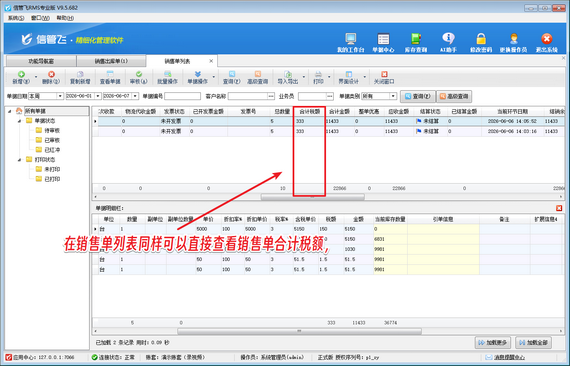Click the 删除 delete toolbar icon
The image size is (570, 366).
tap(51, 75)
